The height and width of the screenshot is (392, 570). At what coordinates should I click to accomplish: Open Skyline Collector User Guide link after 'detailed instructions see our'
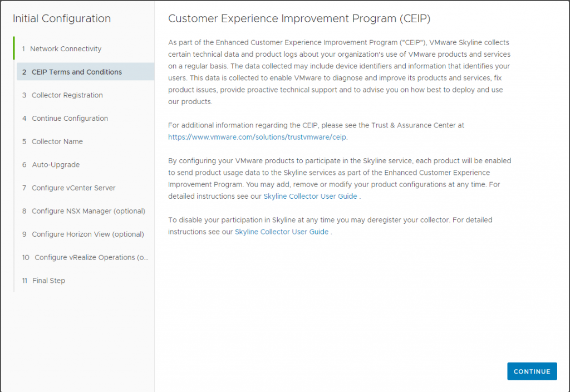(x=310, y=197)
